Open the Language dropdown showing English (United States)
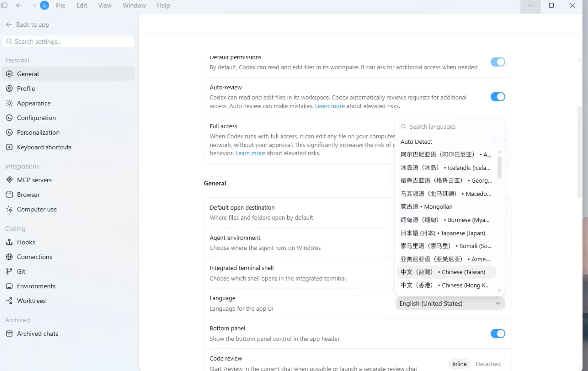The image size is (588, 371). (x=450, y=303)
